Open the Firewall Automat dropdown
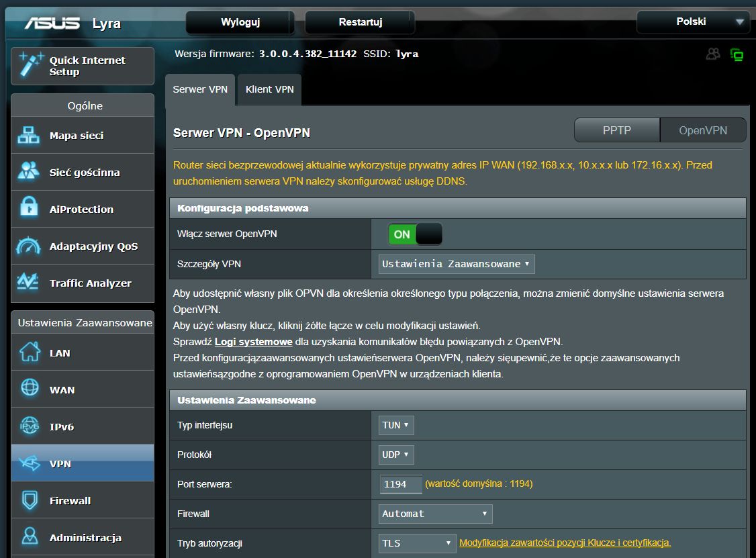The height and width of the screenshot is (558, 756). click(x=435, y=514)
